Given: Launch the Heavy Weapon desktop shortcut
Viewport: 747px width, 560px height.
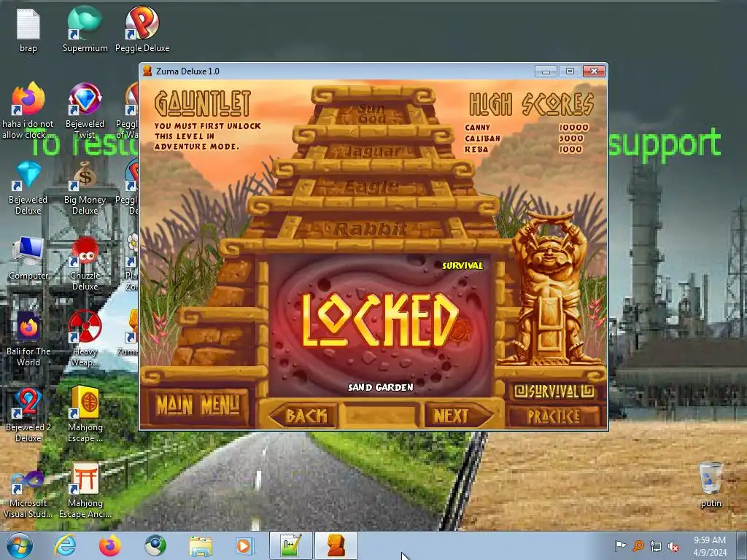Looking at the screenshot, I should point(85,339).
